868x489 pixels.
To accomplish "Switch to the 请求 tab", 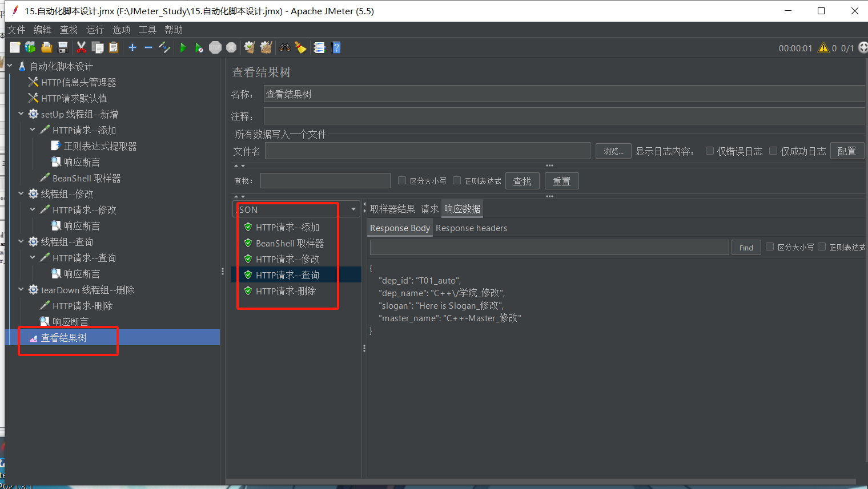I will [429, 209].
